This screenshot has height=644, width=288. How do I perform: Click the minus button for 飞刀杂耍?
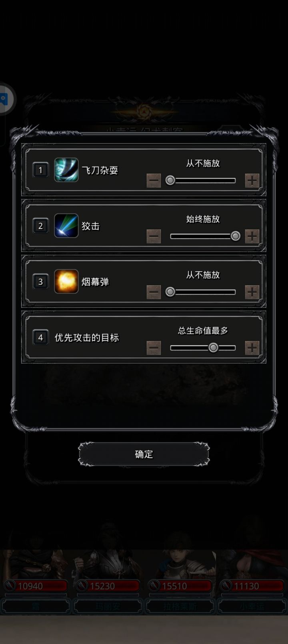click(x=154, y=180)
